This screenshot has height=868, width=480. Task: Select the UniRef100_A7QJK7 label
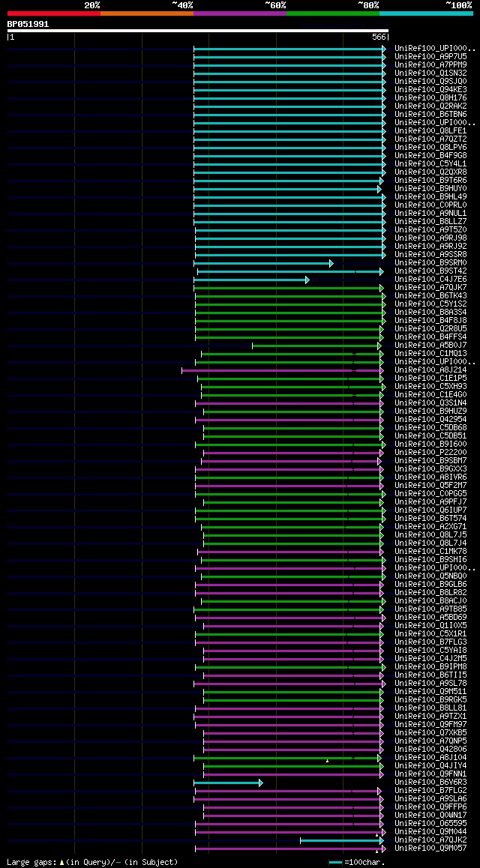click(430, 287)
